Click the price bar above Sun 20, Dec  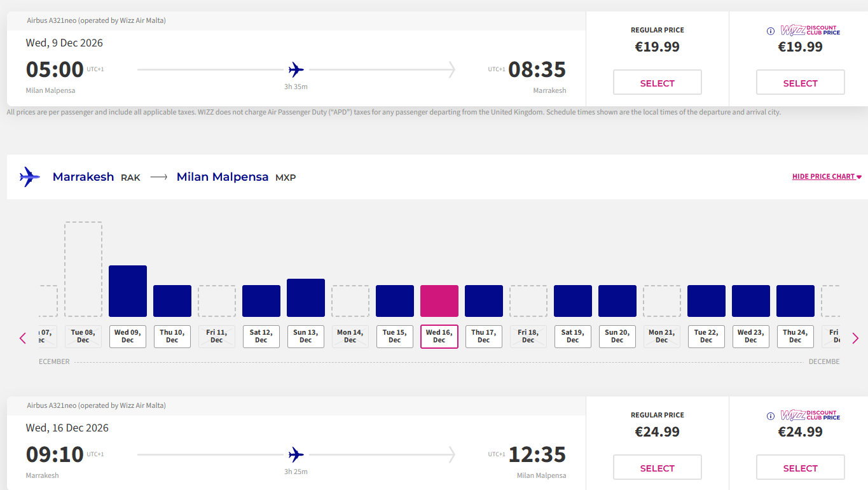point(617,301)
